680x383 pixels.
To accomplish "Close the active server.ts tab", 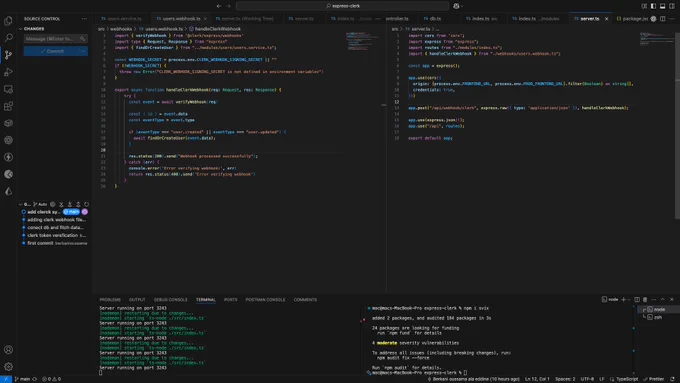I will pos(606,19).
